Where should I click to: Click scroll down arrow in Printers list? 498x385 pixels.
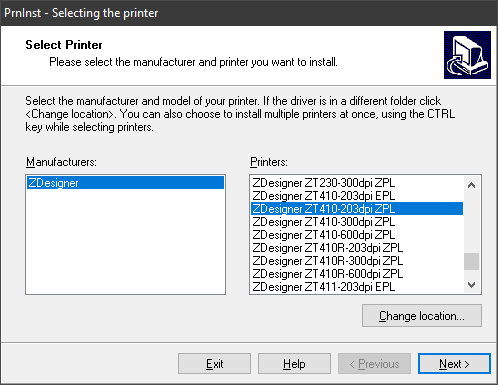471,285
